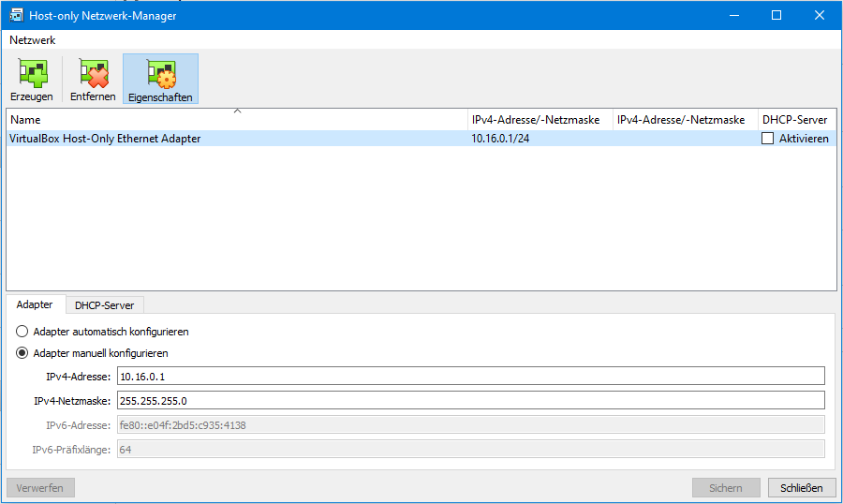Viewport: 843px width, 504px height.
Task: Select Adapter manuell konfigurieren
Action: [x=92, y=353]
